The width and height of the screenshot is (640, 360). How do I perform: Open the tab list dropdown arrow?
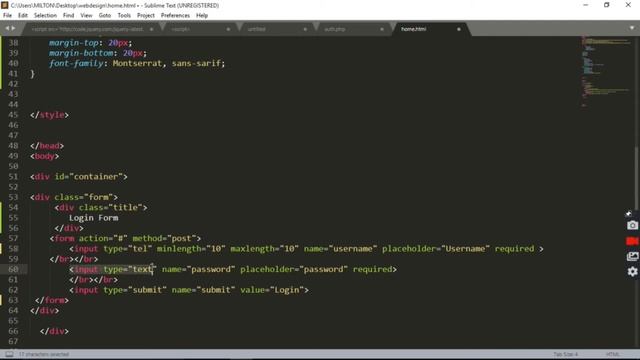tap(632, 28)
